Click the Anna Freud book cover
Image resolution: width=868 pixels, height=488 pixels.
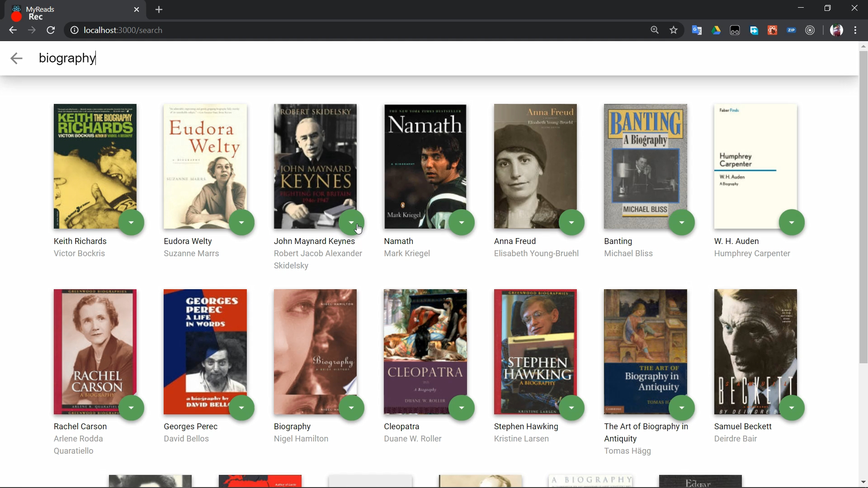click(535, 166)
